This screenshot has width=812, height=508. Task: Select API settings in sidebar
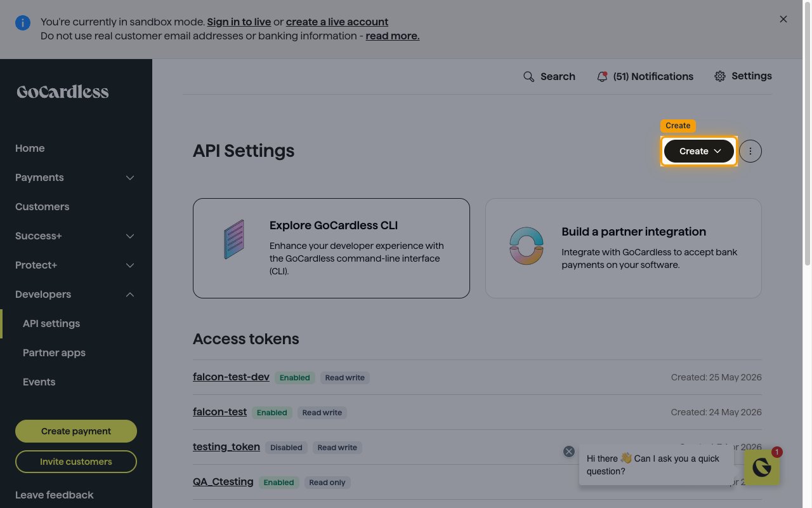(x=51, y=323)
